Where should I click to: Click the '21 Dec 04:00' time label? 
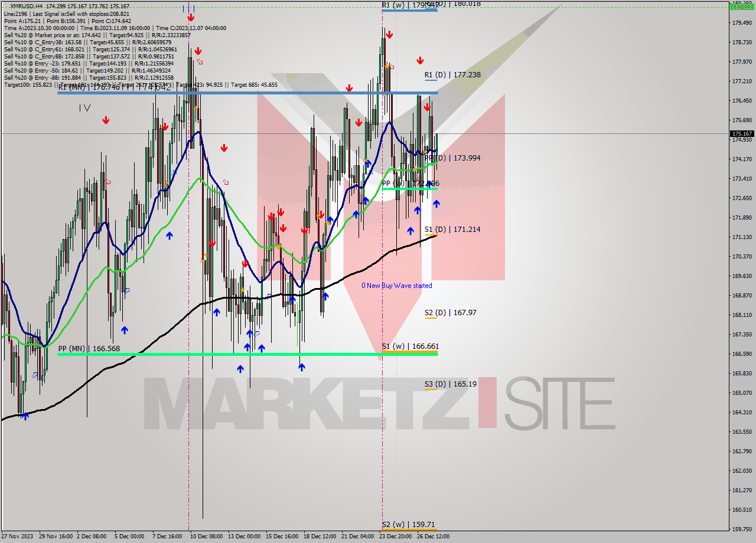coord(357,537)
